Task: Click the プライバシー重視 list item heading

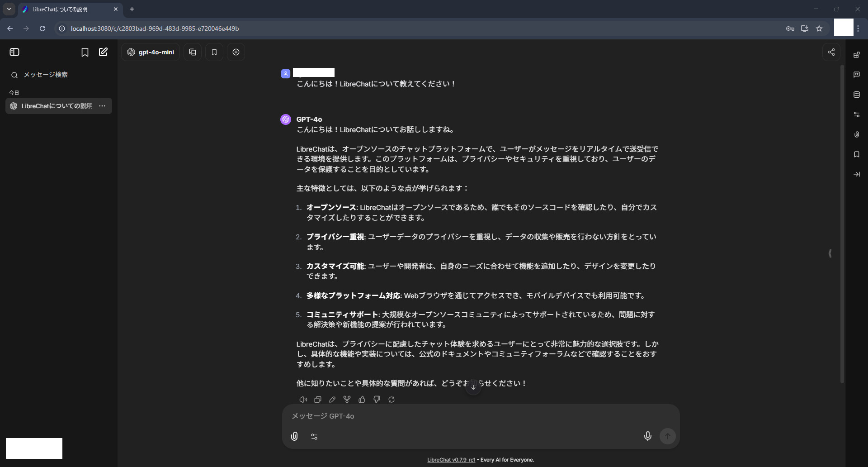Action: pos(335,237)
